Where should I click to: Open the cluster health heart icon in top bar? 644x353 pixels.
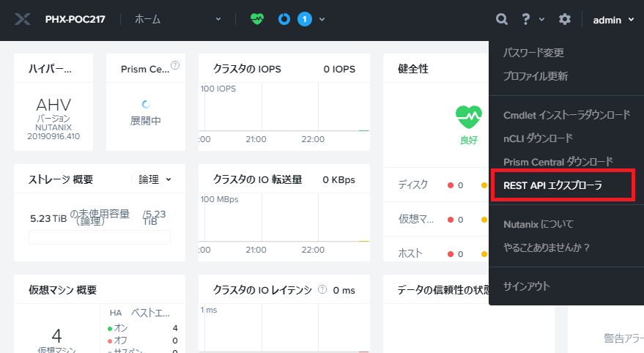coord(257,19)
